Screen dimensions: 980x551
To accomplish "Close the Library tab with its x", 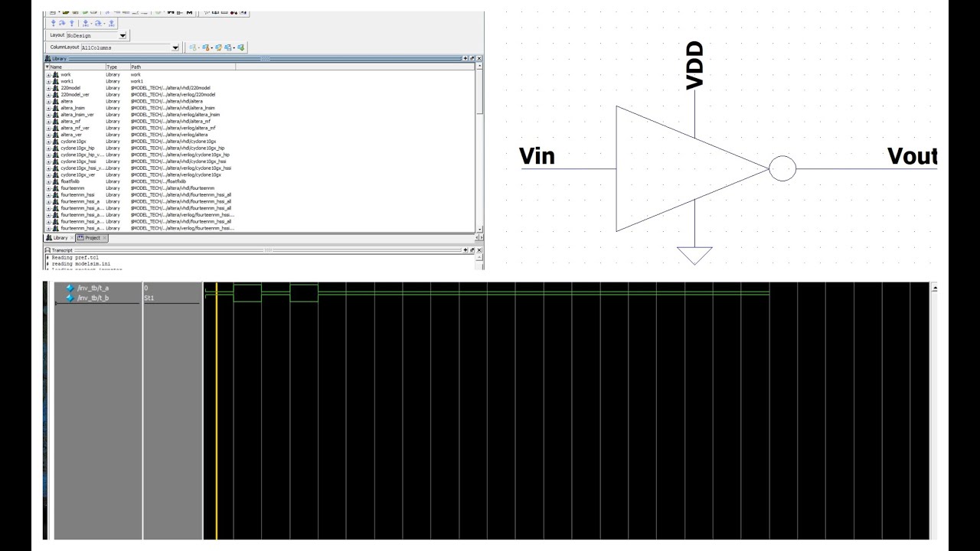I will pyautogui.click(x=72, y=237).
